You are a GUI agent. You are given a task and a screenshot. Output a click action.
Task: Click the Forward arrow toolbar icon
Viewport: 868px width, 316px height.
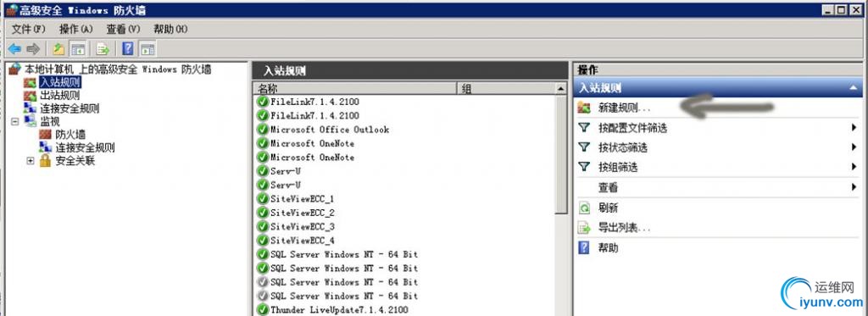point(33,48)
